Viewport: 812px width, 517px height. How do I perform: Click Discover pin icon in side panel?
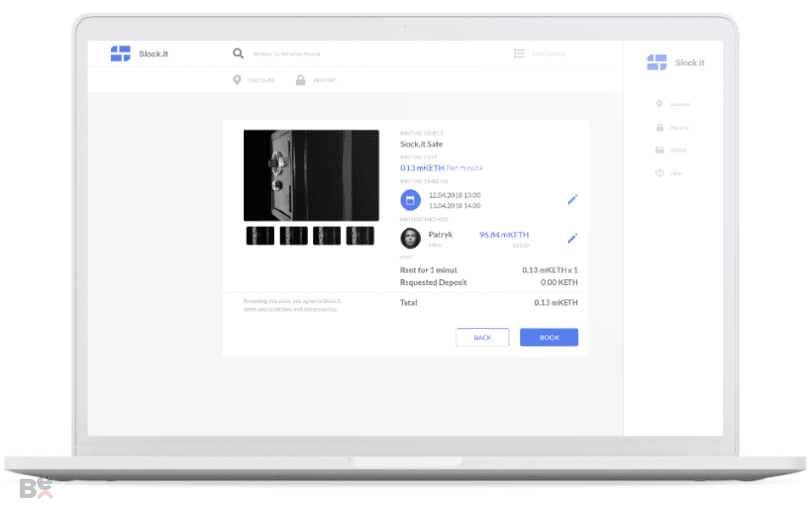point(659,104)
